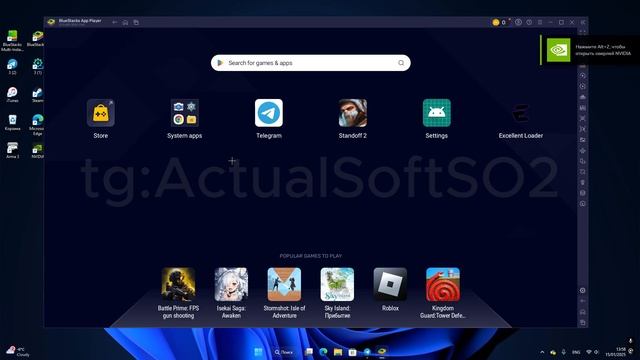Click the Android back arrow in side toolbar
Image resolution: width=640 pixels, height=360 pixels.
(583, 301)
